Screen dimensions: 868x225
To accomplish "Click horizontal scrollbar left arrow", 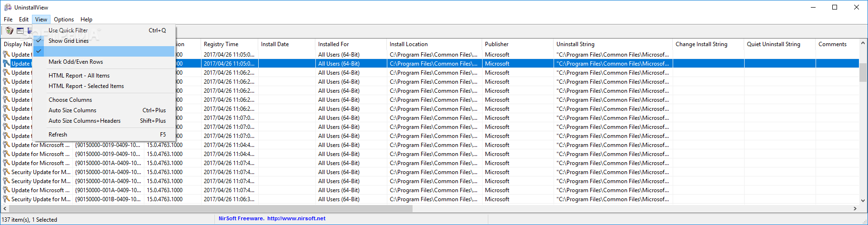I will coord(5,208).
